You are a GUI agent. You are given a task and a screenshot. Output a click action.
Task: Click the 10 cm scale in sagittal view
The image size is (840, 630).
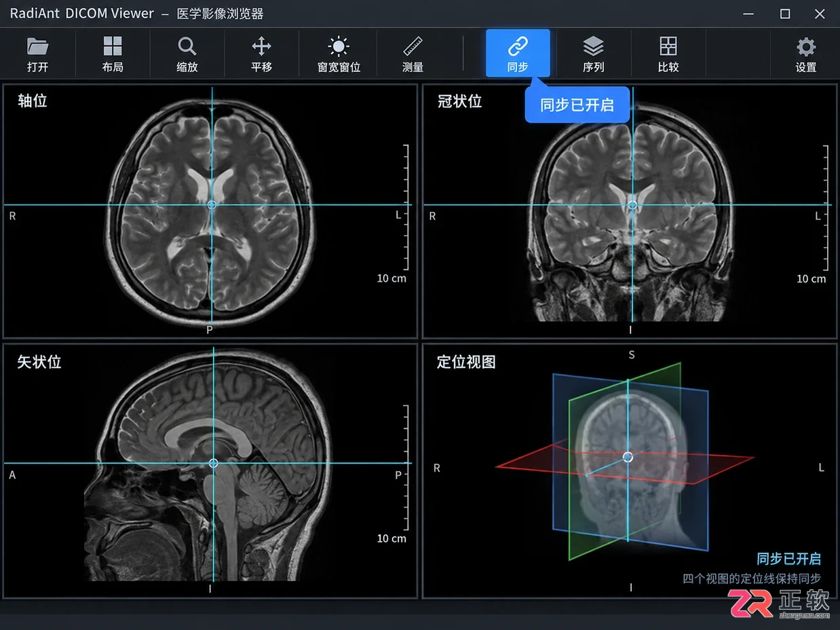click(392, 538)
